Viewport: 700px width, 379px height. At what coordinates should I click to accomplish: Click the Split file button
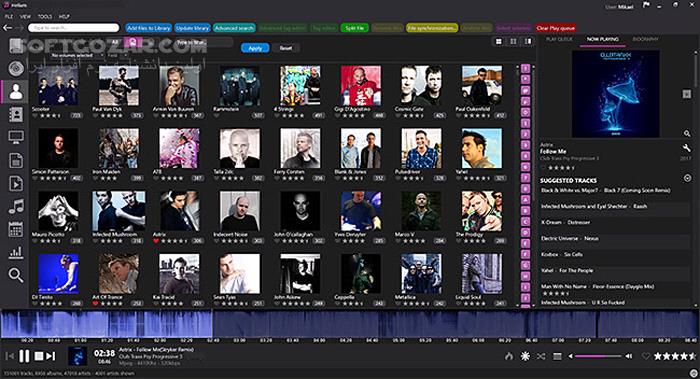coord(354,28)
